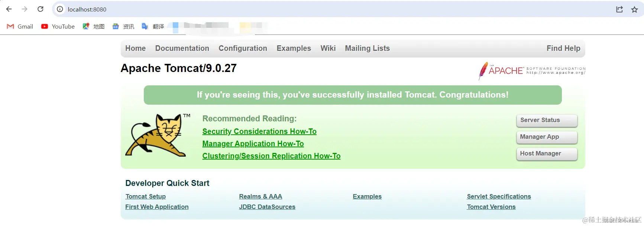Open the 资讯 news bookmark
The image size is (644, 226).
point(123,26)
